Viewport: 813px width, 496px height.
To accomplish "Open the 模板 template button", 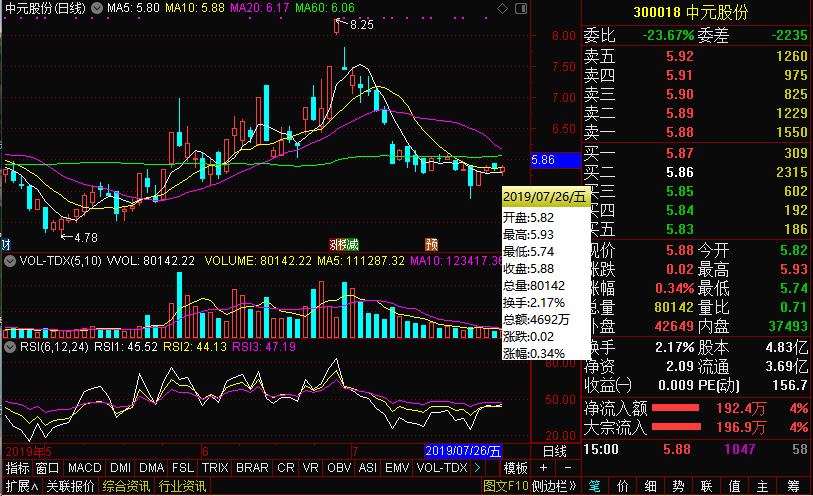I will pyautogui.click(x=516, y=468).
